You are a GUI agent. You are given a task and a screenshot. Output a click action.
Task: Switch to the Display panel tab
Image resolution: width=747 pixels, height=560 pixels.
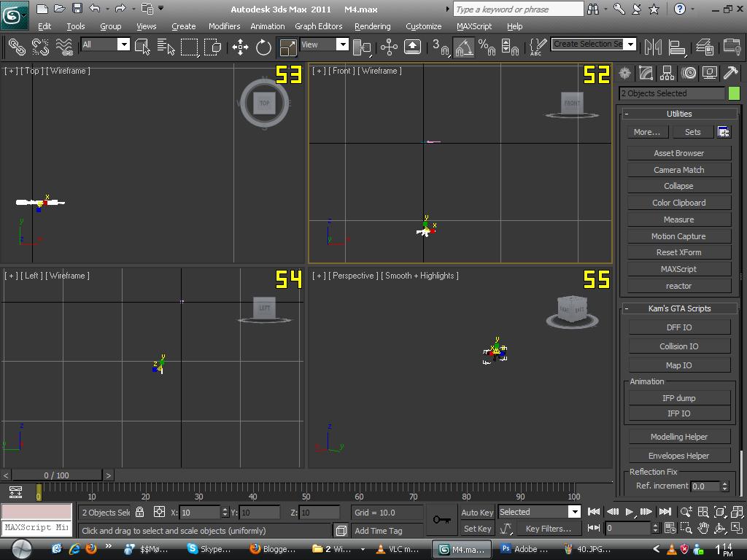[x=709, y=73]
